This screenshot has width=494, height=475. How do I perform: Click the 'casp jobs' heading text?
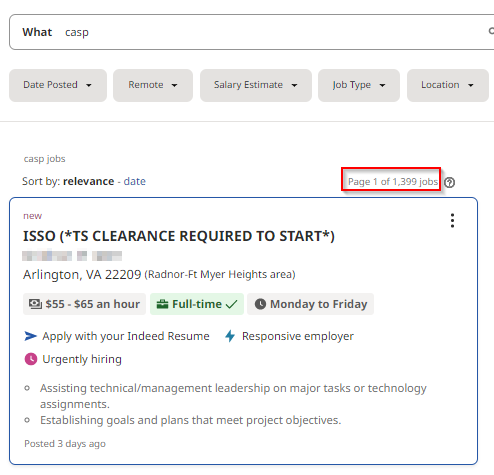coord(45,159)
